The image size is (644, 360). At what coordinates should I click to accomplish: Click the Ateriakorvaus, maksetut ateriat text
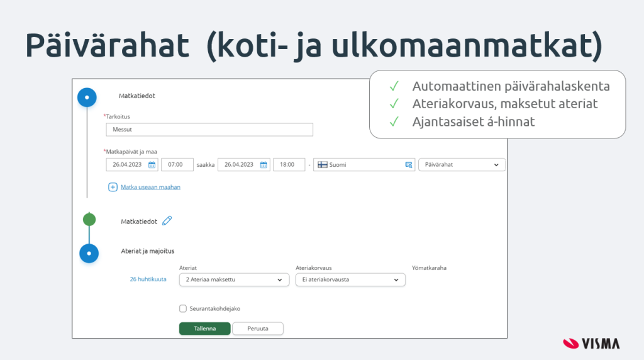505,104
